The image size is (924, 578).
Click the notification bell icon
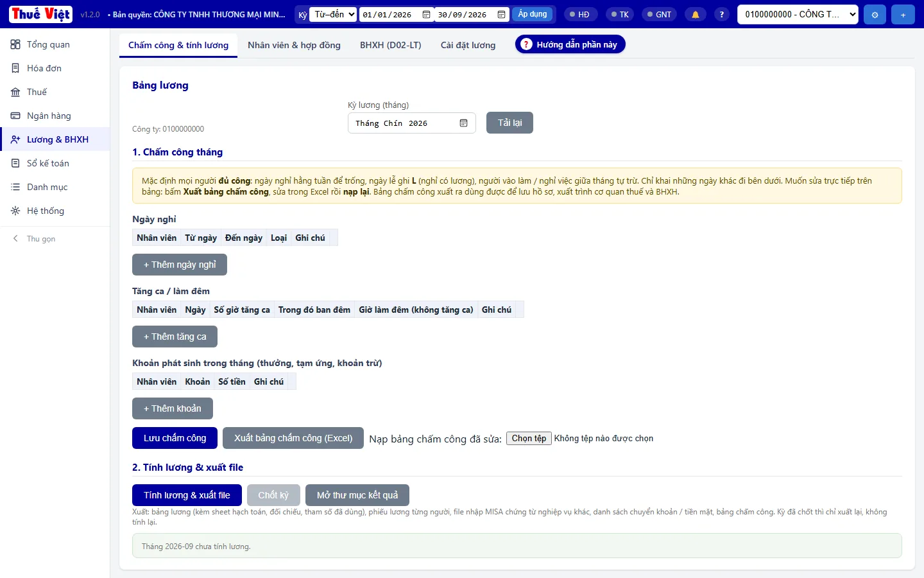(696, 14)
